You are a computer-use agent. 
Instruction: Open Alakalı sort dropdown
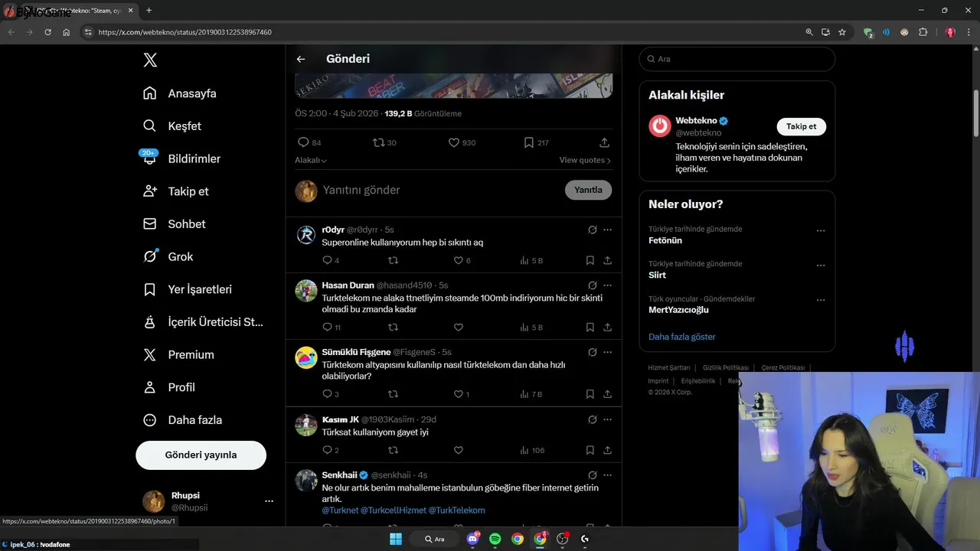coord(311,160)
